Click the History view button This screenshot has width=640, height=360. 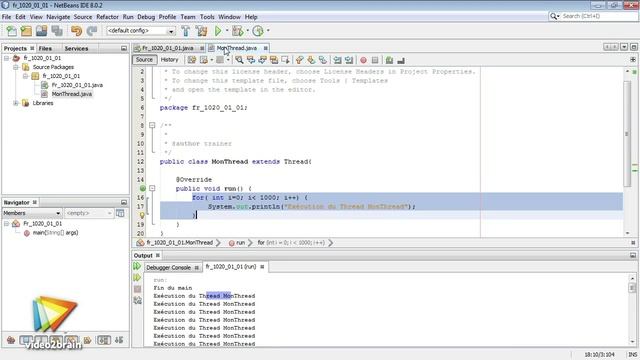pos(170,60)
